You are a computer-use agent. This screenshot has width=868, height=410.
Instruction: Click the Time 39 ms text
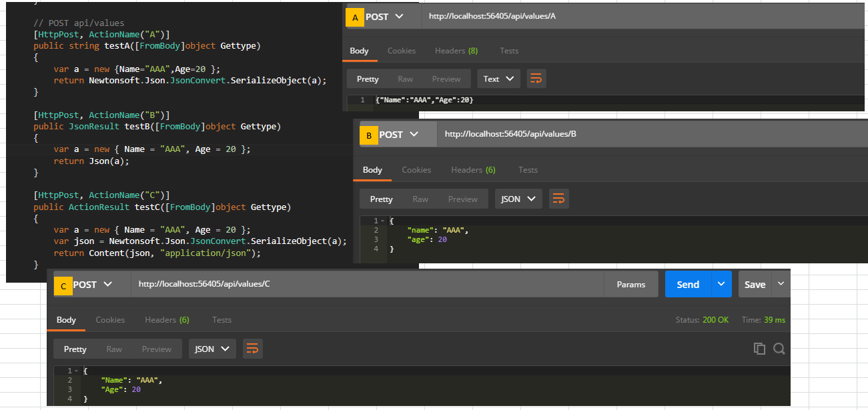[763, 320]
